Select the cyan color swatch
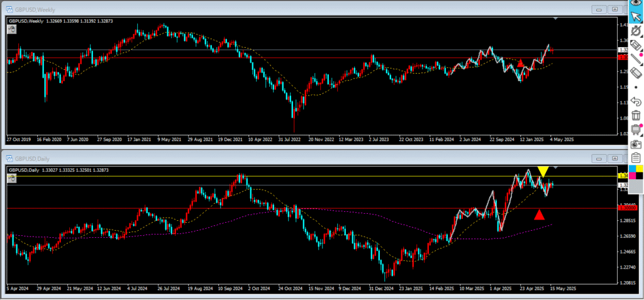 pyautogui.click(x=631, y=168)
